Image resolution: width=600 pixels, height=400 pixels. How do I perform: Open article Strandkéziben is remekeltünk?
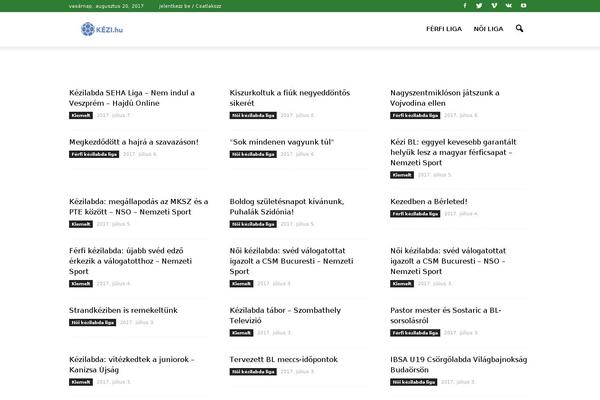pos(123,310)
